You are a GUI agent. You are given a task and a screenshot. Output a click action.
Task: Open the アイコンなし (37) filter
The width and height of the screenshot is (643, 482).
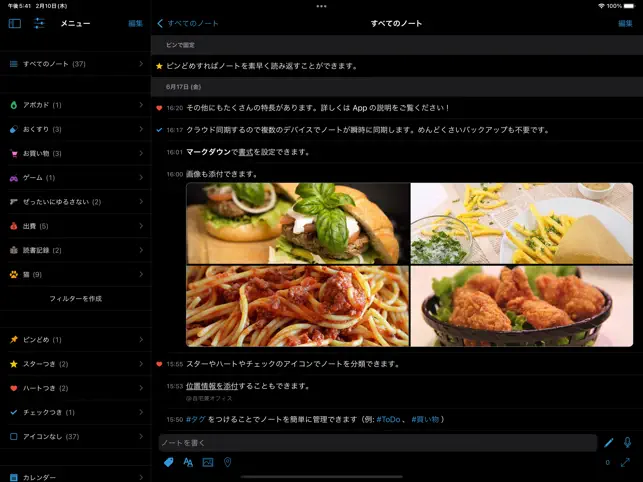click(75, 436)
